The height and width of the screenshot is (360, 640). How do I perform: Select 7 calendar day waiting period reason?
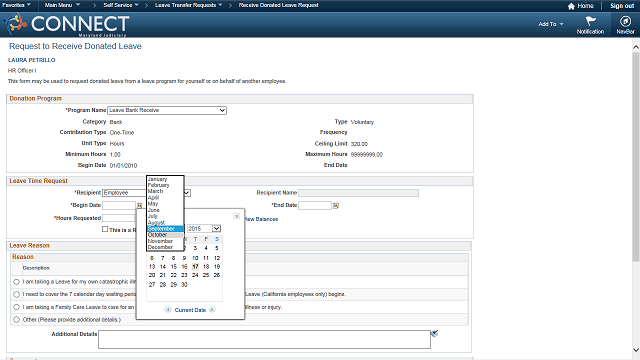(x=16, y=294)
